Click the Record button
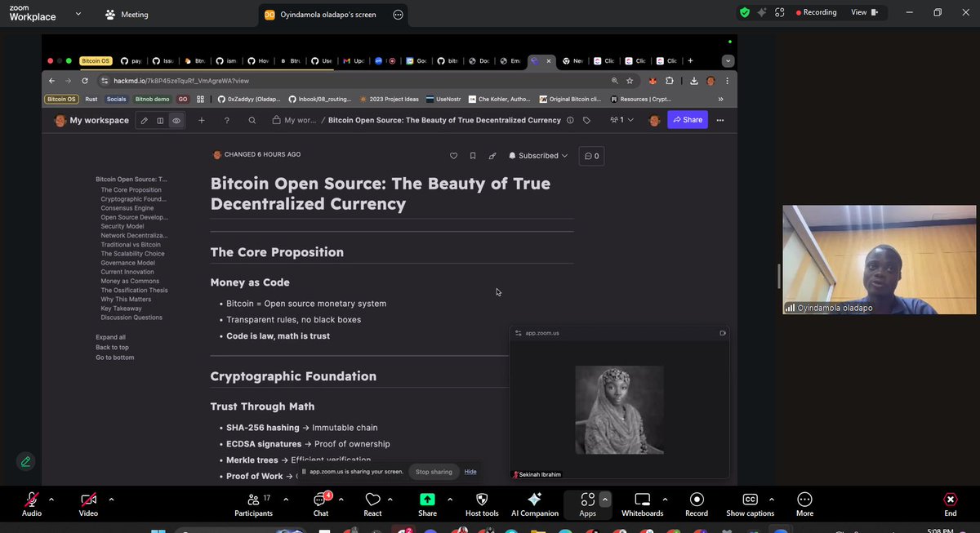This screenshot has height=533, width=980. [697, 503]
